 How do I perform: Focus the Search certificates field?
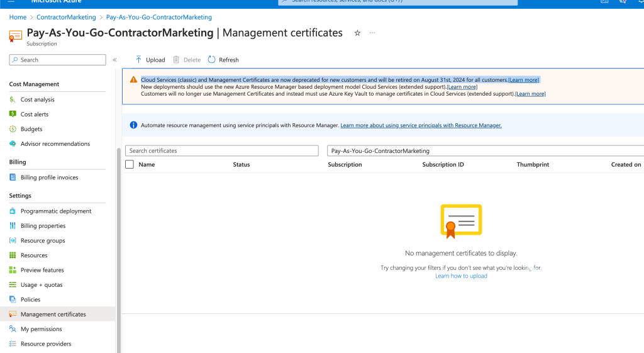click(222, 151)
